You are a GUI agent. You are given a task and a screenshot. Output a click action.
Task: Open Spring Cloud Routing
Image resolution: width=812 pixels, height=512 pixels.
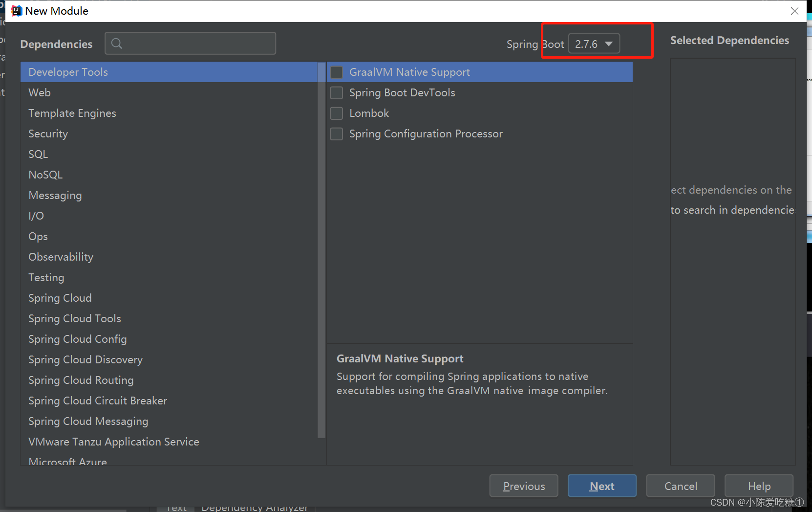coord(169,380)
